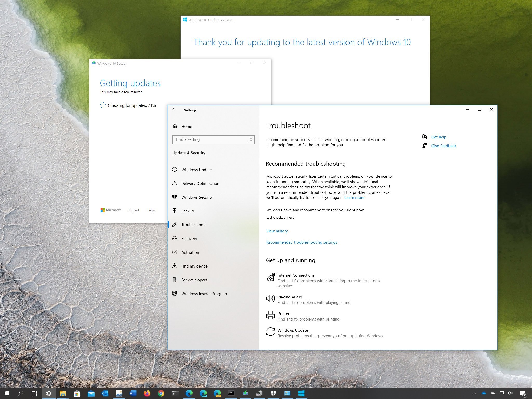
Task: Click the Internet Connections troubleshooter icon
Action: click(270, 275)
